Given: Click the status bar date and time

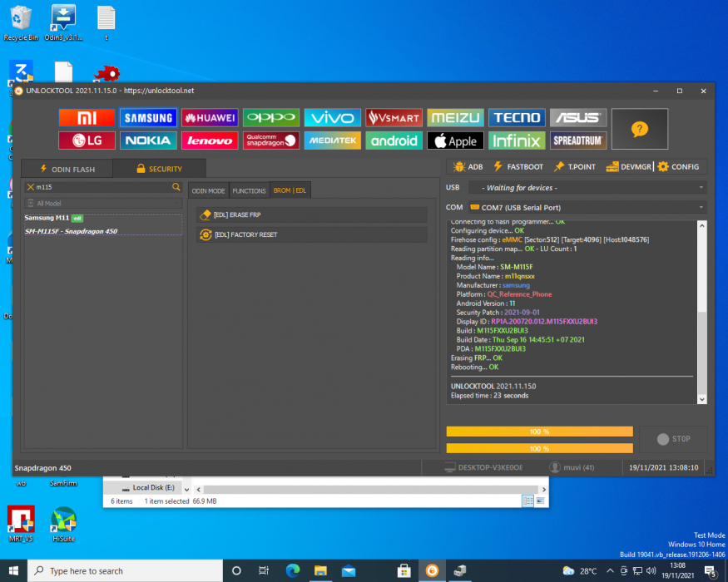Looking at the screenshot, I should tap(663, 467).
